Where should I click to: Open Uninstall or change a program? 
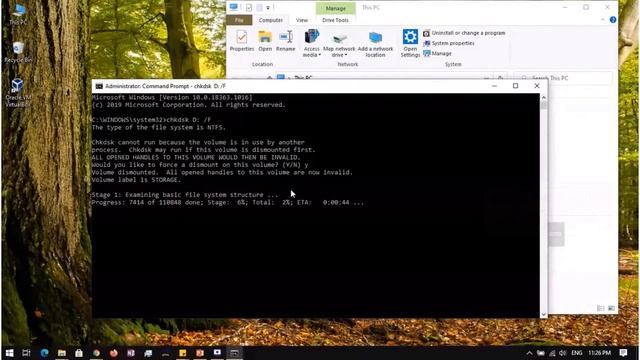point(464,33)
